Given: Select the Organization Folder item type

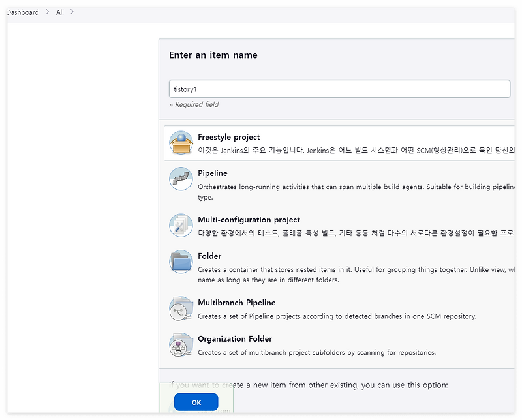Looking at the screenshot, I should coord(235,338).
